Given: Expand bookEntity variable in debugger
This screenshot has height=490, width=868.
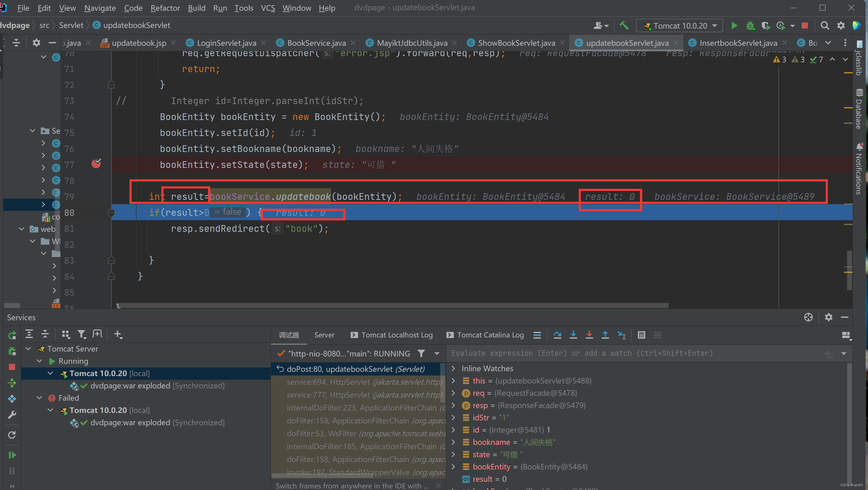Looking at the screenshot, I should [453, 466].
